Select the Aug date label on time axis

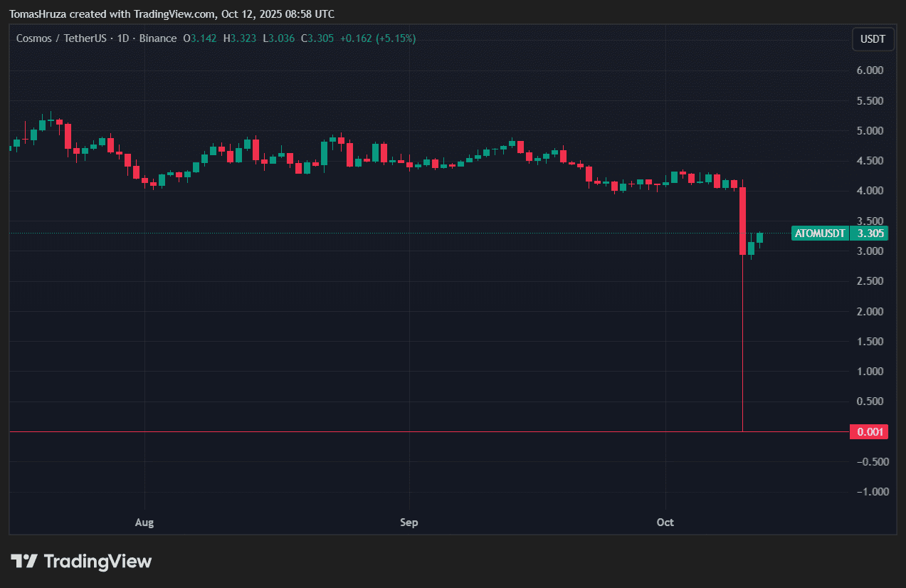pos(144,523)
